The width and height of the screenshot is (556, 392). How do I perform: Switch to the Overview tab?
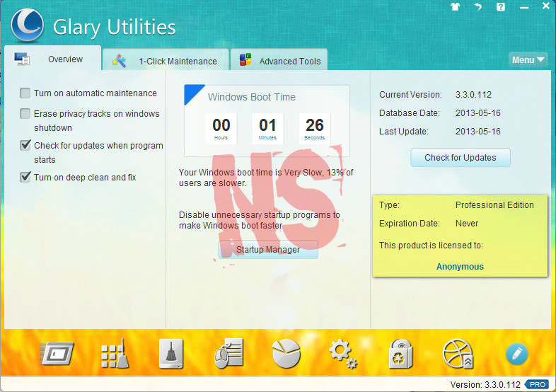(x=52, y=59)
